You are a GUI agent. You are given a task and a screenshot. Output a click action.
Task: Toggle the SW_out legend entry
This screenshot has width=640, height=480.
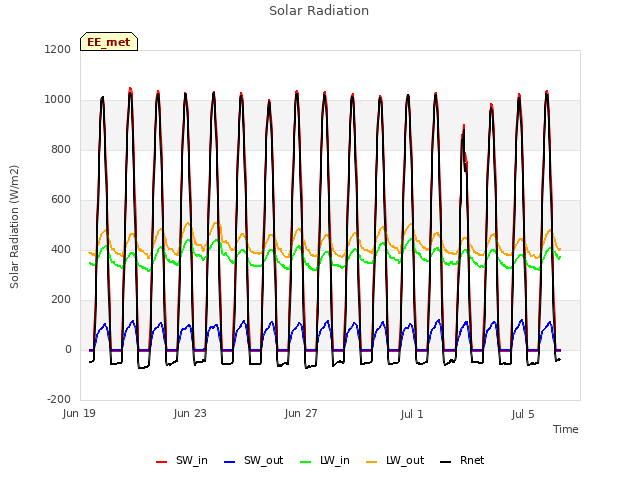(253, 461)
